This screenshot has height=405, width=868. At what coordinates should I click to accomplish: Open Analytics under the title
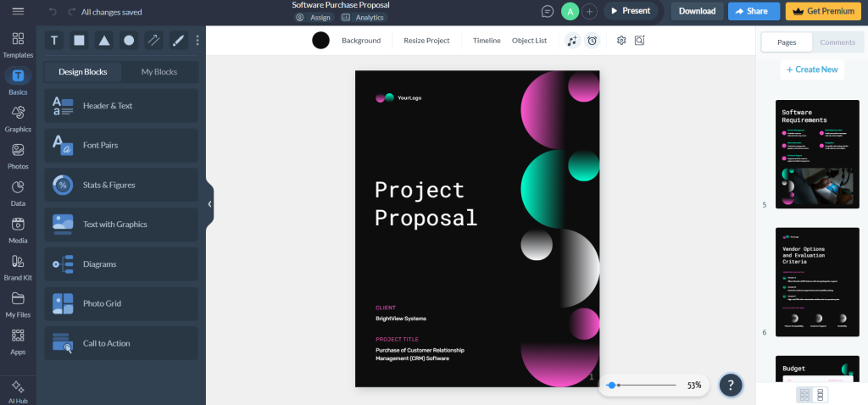[363, 17]
